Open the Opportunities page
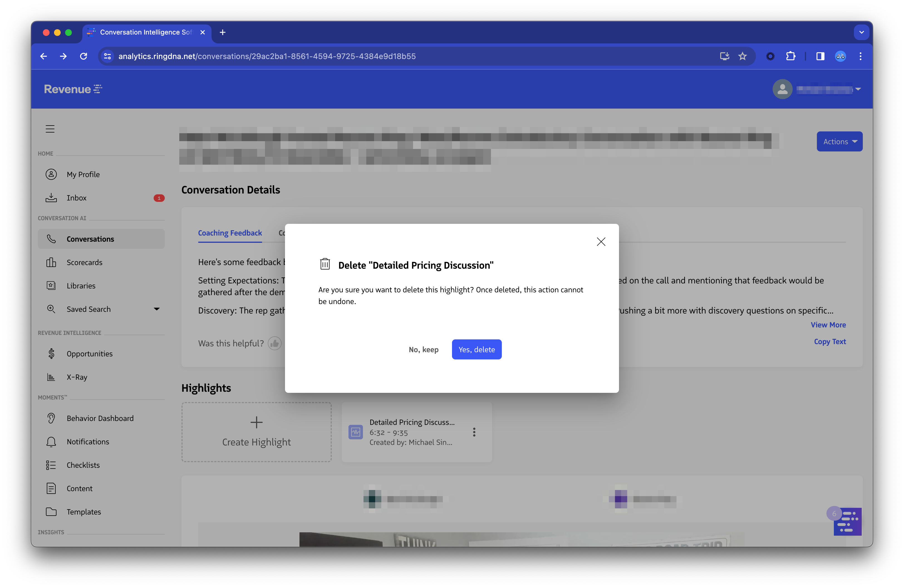The width and height of the screenshot is (904, 588). (89, 353)
